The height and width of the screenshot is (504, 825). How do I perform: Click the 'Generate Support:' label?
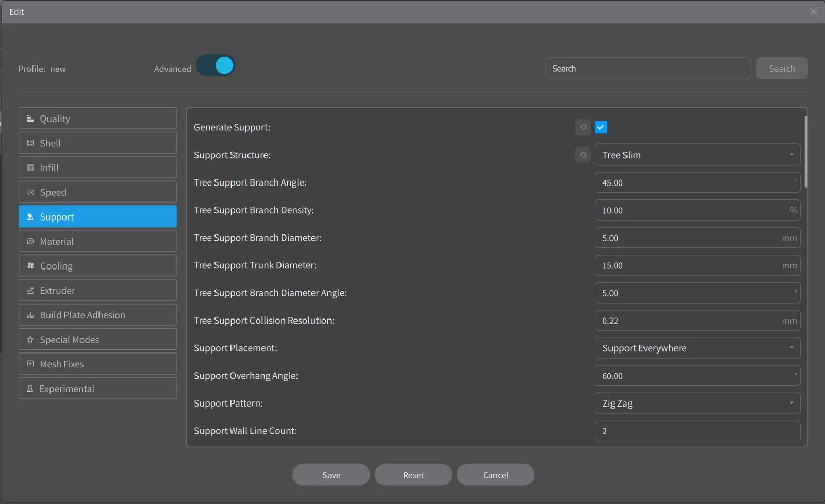coord(232,127)
